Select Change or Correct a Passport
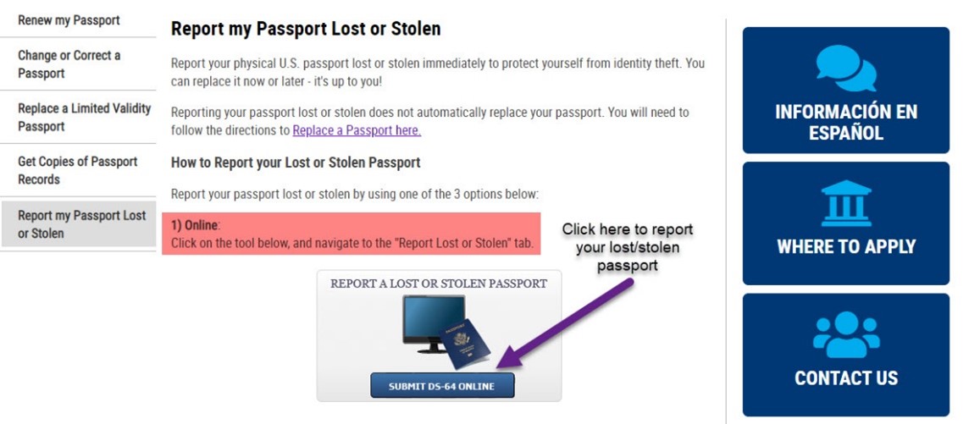The image size is (980, 424). (x=69, y=64)
